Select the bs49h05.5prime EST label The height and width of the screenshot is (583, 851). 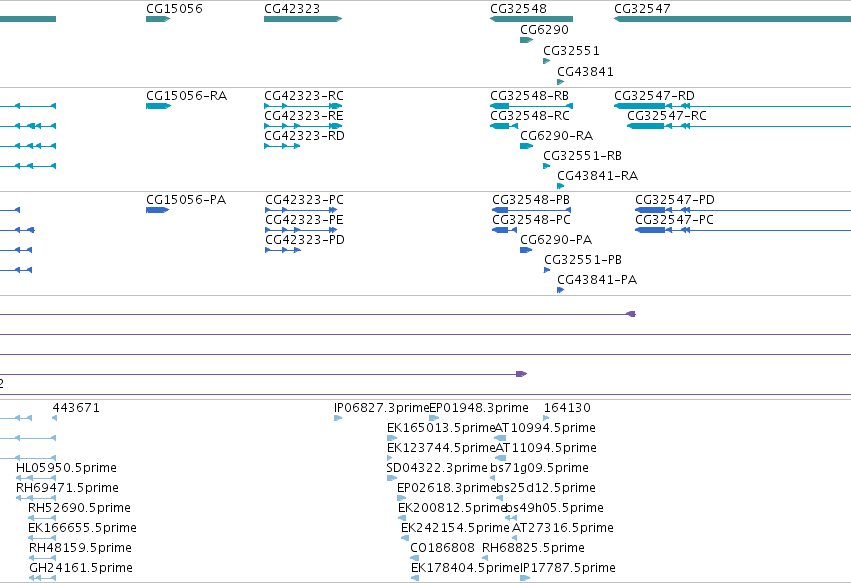tap(555, 508)
